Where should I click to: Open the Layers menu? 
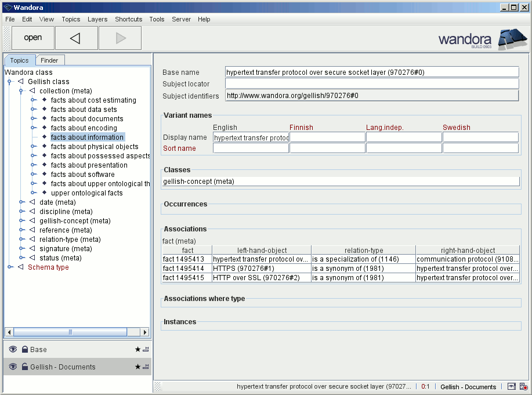97,19
